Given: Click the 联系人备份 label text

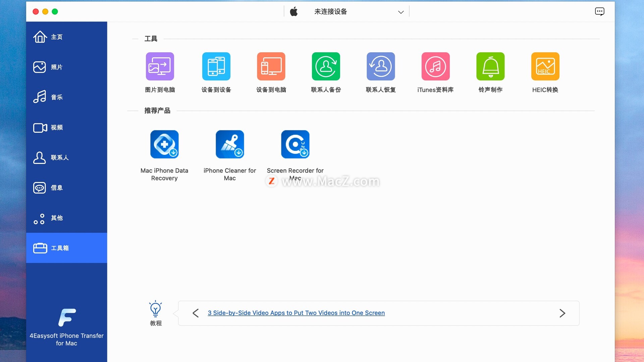Looking at the screenshot, I should 326,90.
